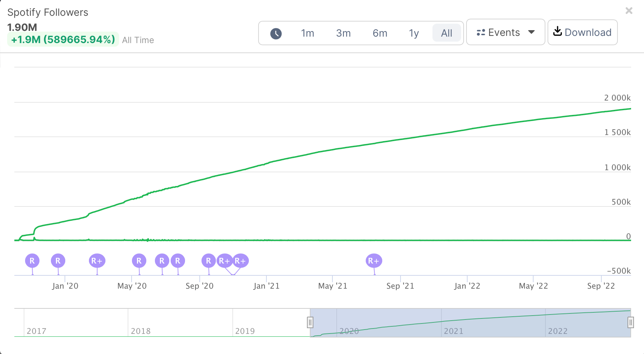Expand the Events caret arrow
The width and height of the screenshot is (644, 354).
531,32
